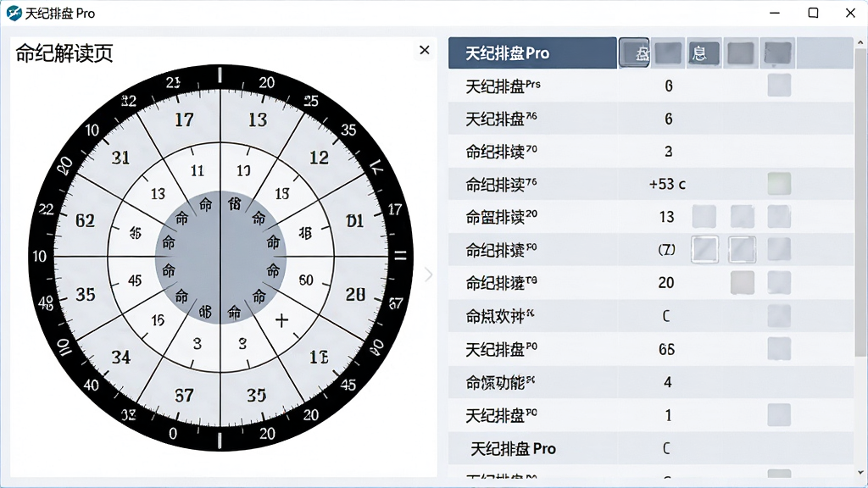868x488 pixels.
Task: Click the (7) value in the list
Action: pos(666,250)
